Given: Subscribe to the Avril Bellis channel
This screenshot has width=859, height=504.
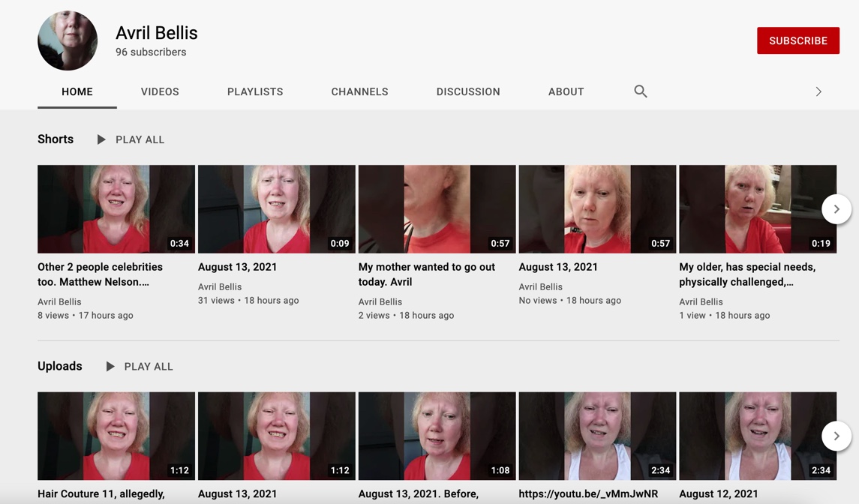Looking at the screenshot, I should [798, 40].
